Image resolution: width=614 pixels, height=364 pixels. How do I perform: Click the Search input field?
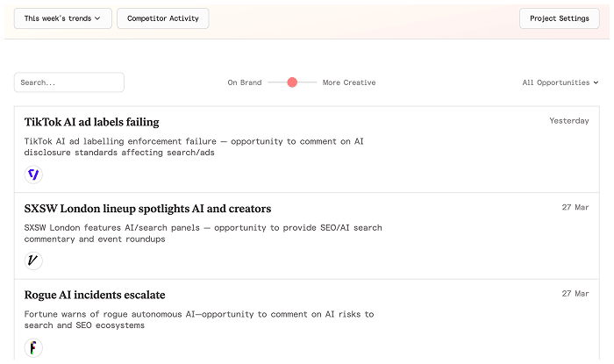click(68, 82)
